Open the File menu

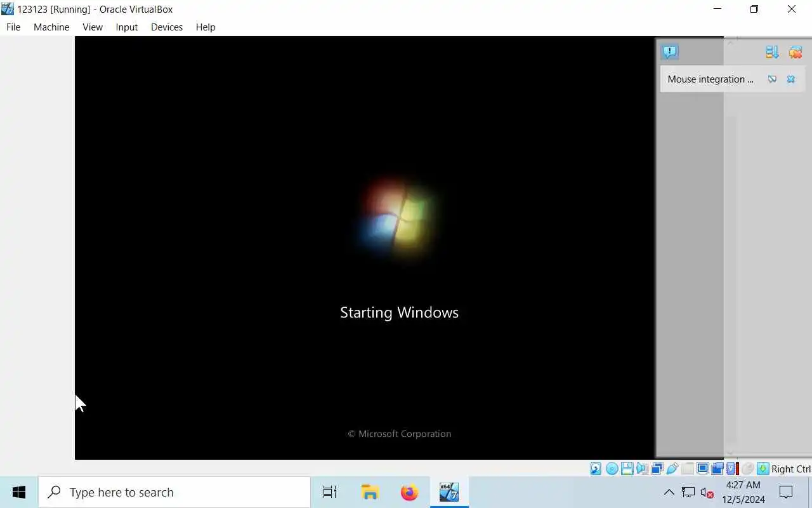(13, 27)
